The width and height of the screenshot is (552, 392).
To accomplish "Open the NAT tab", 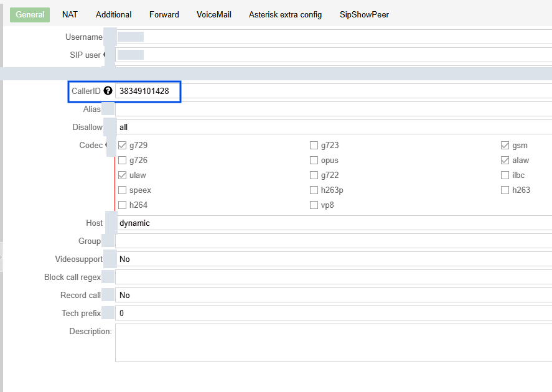I will tap(70, 15).
